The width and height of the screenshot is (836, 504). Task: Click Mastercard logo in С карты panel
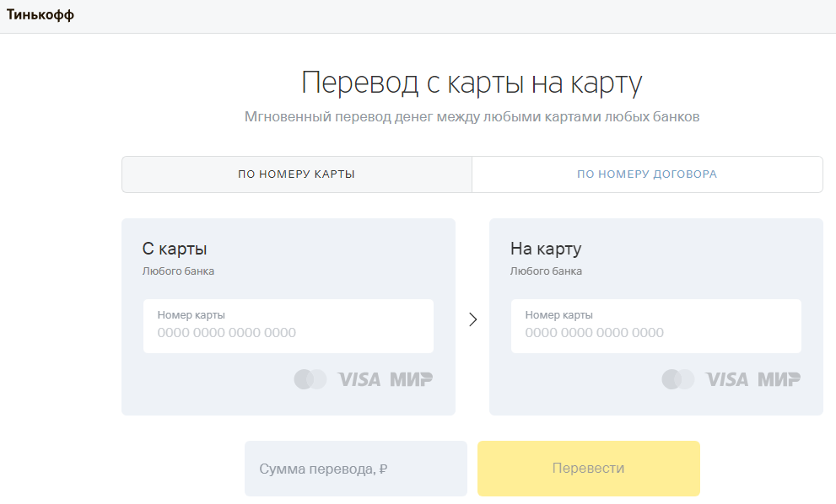(x=310, y=379)
